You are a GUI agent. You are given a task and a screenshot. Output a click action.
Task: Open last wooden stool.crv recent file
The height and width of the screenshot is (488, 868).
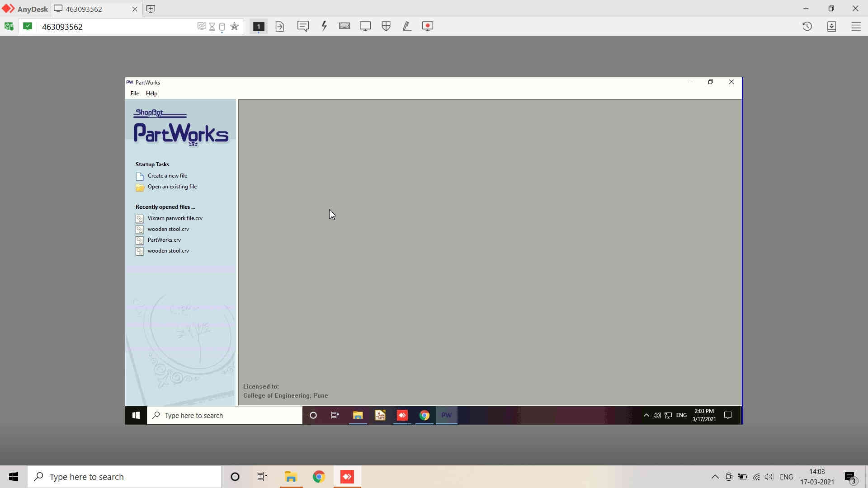[x=168, y=251]
